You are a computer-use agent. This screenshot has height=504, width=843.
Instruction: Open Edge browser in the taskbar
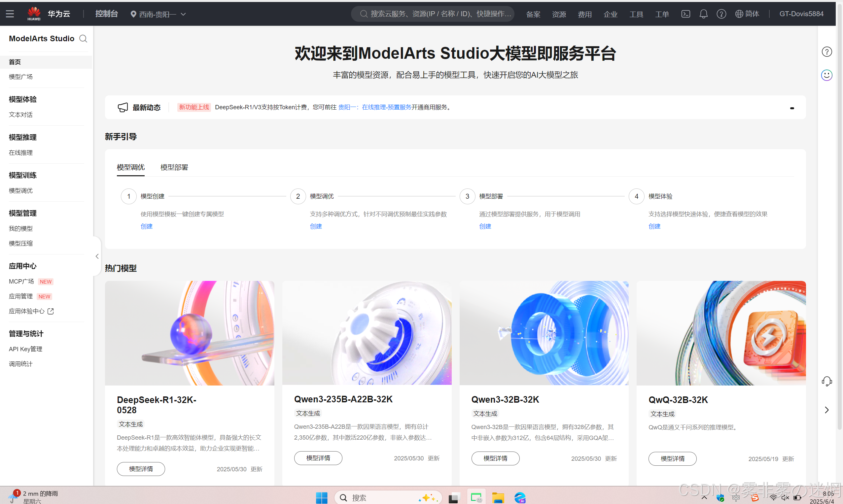pyautogui.click(x=520, y=498)
